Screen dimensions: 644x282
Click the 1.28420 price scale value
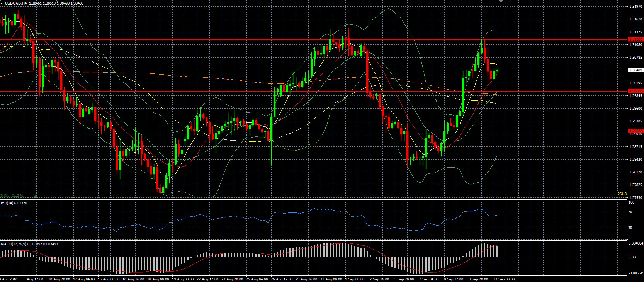(636, 160)
